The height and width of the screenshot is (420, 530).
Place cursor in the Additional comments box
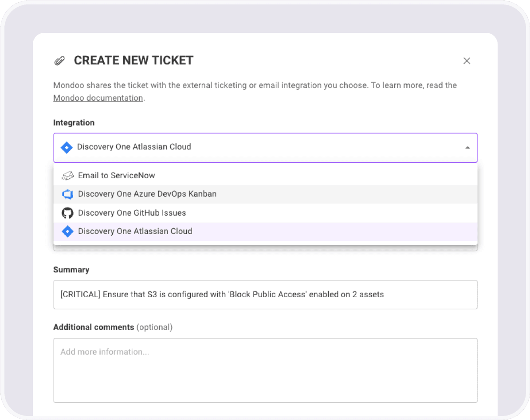(265, 370)
